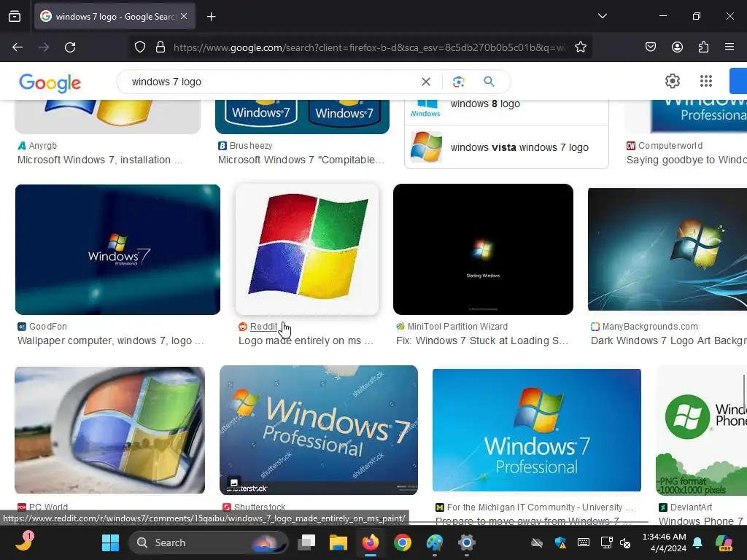Image resolution: width=747 pixels, height=560 pixels.
Task: Click the Google search input field
Action: 271,82
